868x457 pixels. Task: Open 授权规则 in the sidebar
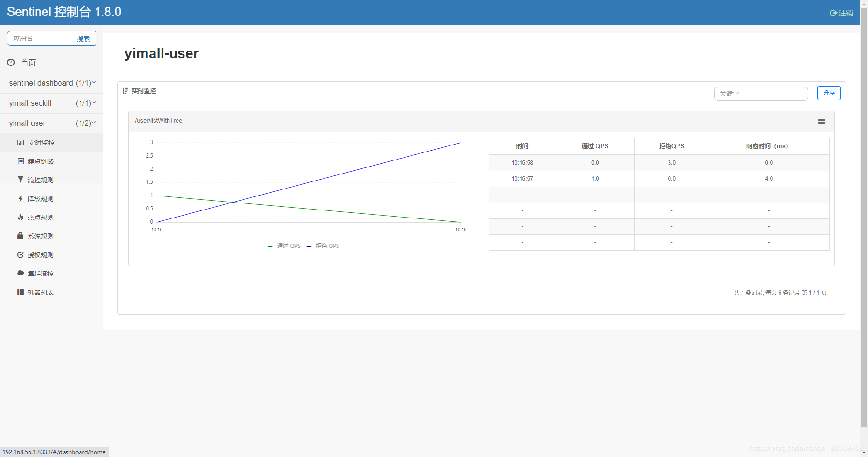[x=51, y=255]
